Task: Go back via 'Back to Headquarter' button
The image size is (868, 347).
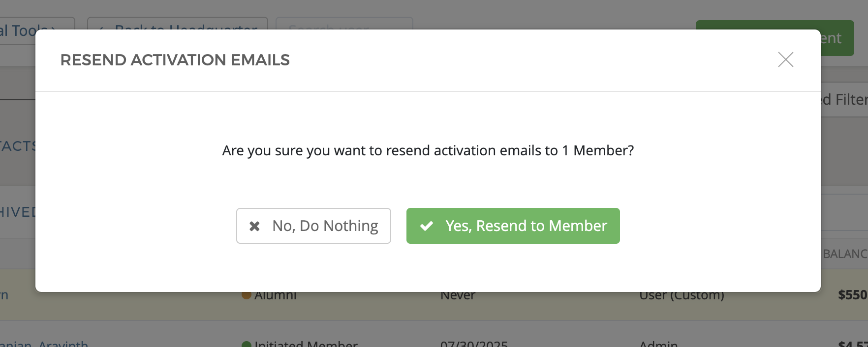Action: (177, 24)
